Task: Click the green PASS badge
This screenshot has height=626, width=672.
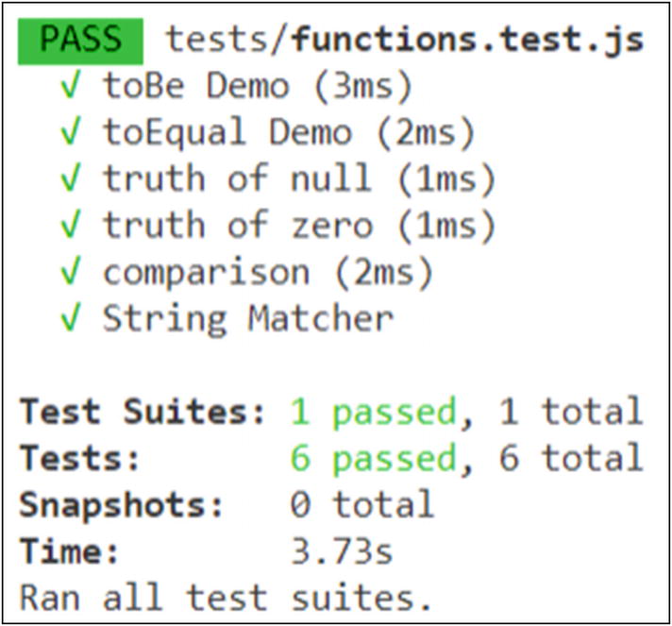Action: (80, 40)
